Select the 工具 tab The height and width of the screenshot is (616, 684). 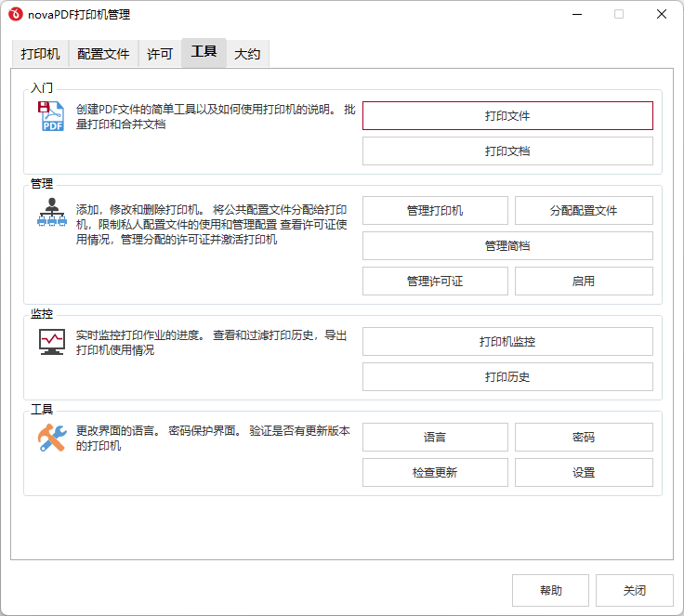tap(204, 52)
